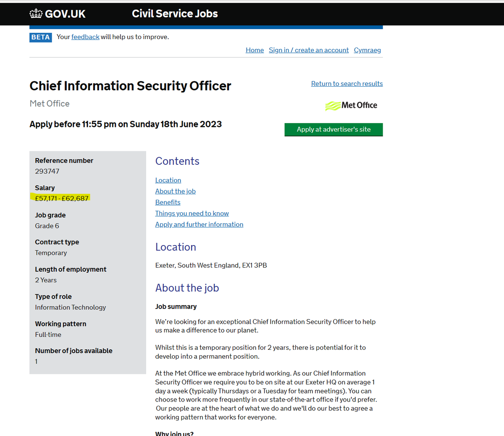This screenshot has height=436, width=504.
Task: Click the Contents heading
Action: tap(177, 161)
